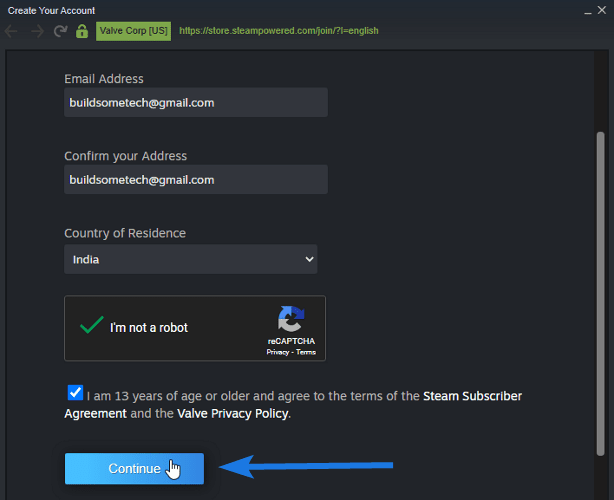The width and height of the screenshot is (614, 500).
Task: Minimize the Create Your Account window
Action: pos(587,11)
